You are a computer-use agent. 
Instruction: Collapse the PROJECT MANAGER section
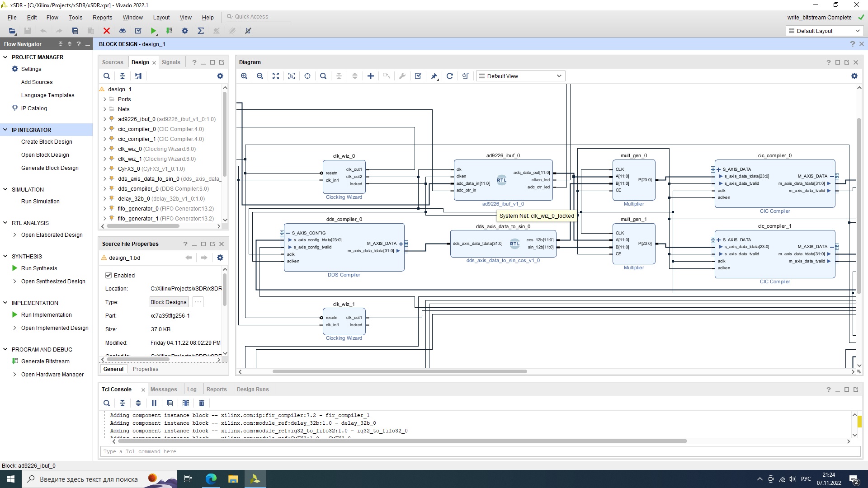(x=5, y=57)
